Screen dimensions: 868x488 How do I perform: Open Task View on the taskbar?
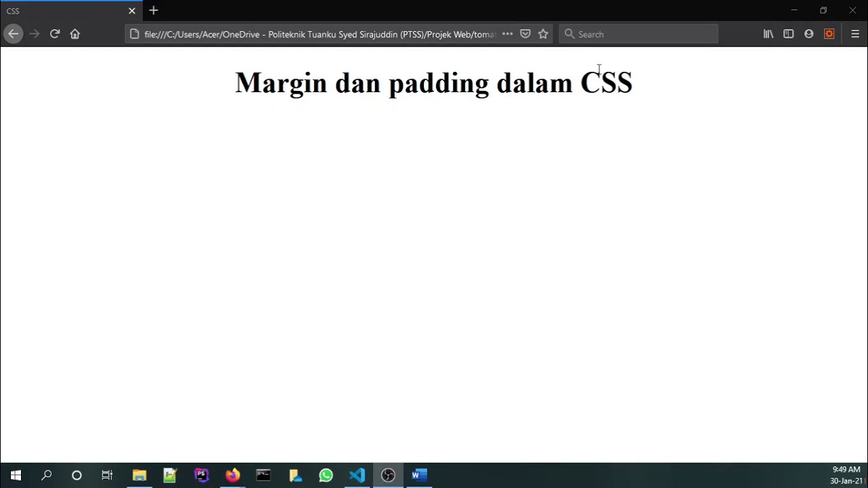[x=107, y=475]
